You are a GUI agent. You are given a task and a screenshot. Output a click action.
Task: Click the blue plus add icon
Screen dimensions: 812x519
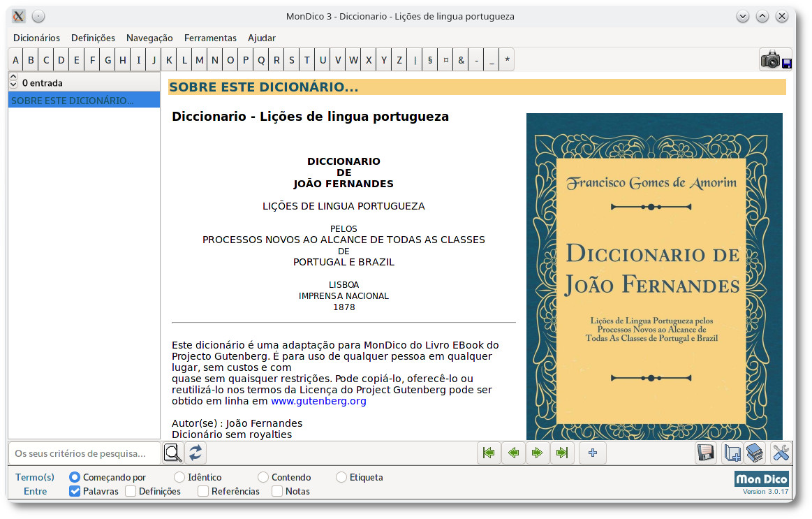pos(593,453)
